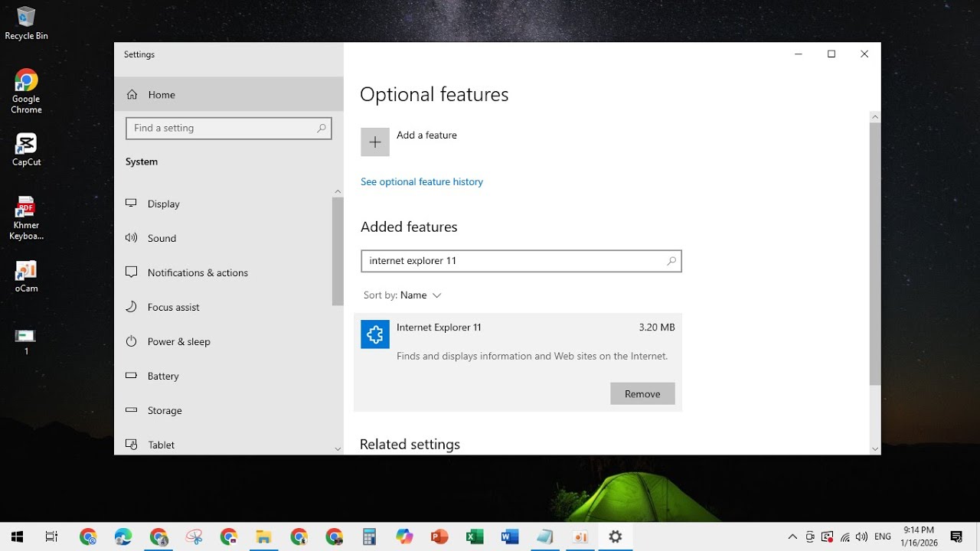Open See optional feature history link
The height and width of the screenshot is (551, 980).
[422, 182]
